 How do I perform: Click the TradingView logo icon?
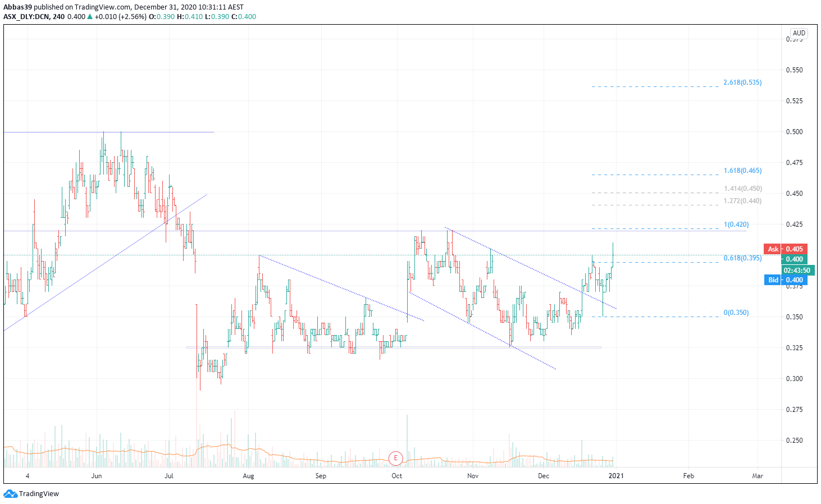(x=10, y=494)
